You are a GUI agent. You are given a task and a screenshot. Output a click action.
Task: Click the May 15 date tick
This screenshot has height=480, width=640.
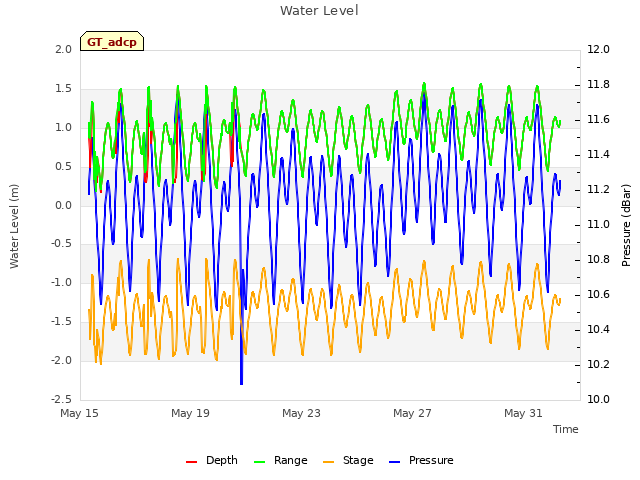coord(79,413)
